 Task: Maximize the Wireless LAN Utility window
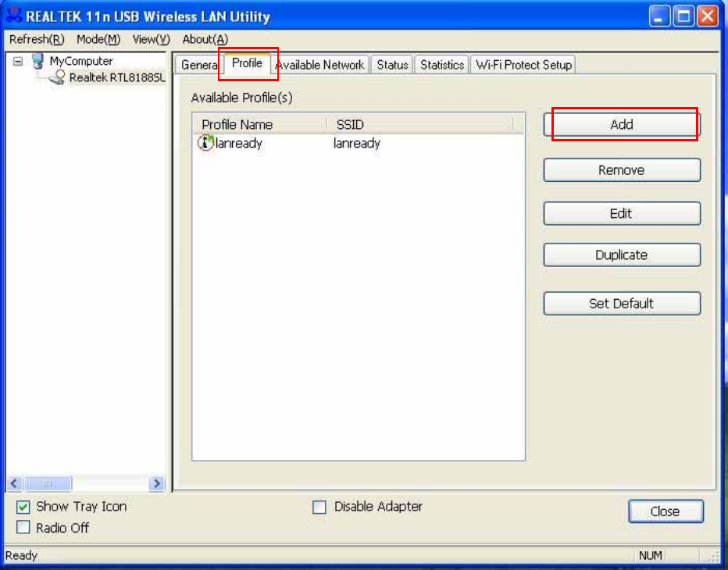point(684,16)
